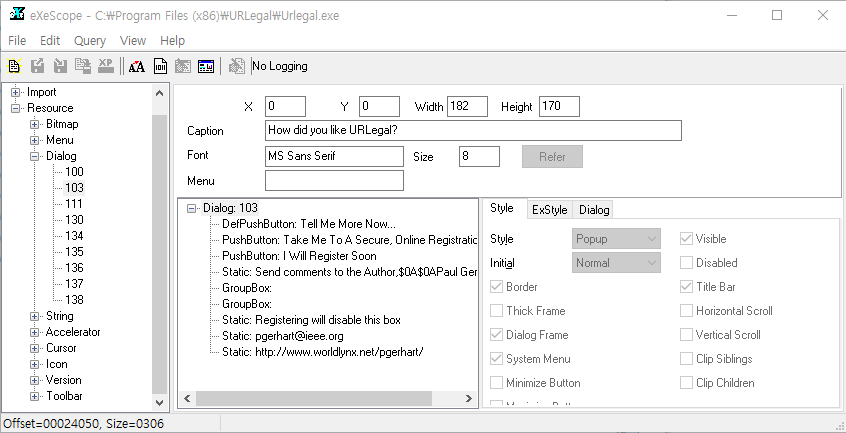Switch to the Dialog properties tab
Image resolution: width=846 pixels, height=433 pixels.
[x=594, y=210]
